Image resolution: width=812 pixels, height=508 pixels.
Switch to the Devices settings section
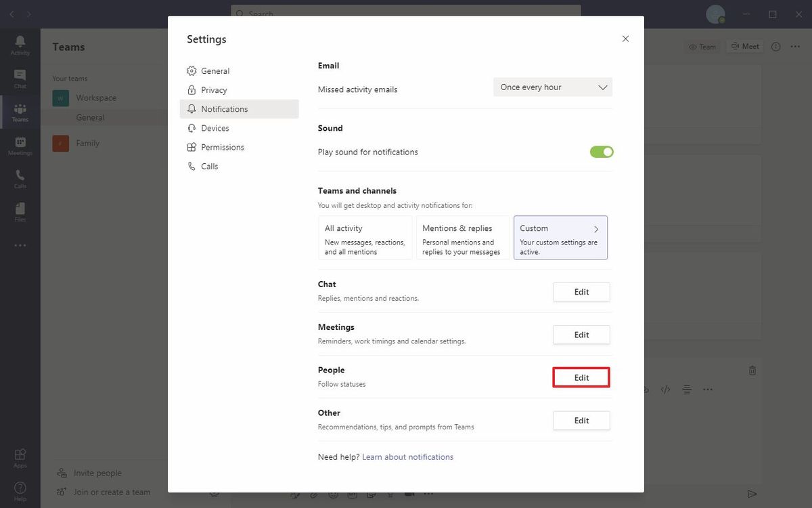[215, 127]
